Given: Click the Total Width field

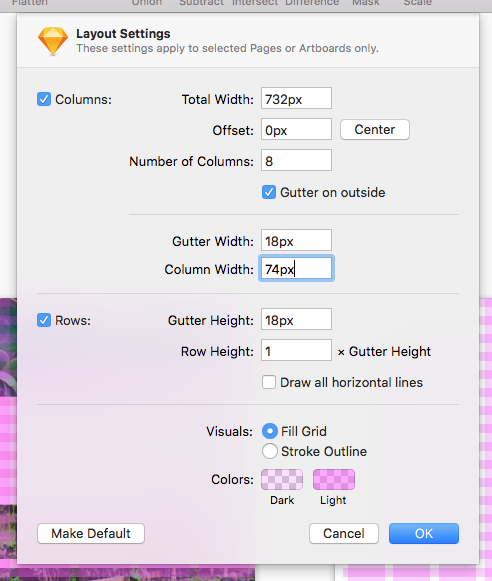Looking at the screenshot, I should coord(296,99).
